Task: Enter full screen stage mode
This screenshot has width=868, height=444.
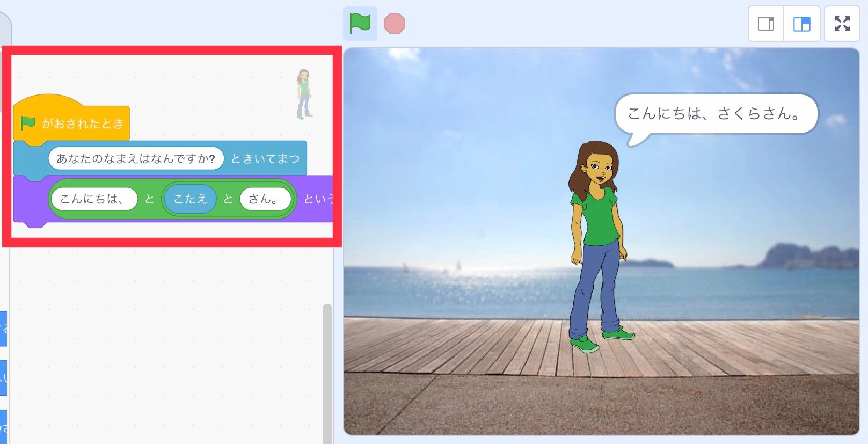Action: click(x=842, y=24)
